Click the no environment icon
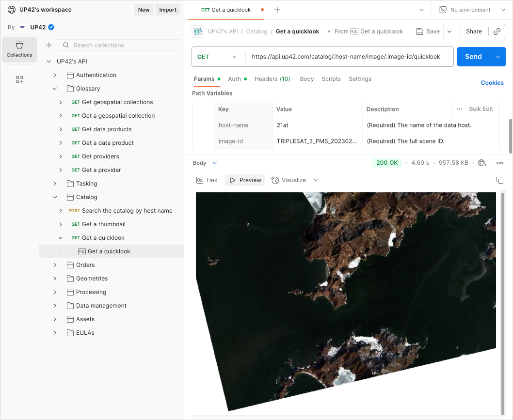 443,10
